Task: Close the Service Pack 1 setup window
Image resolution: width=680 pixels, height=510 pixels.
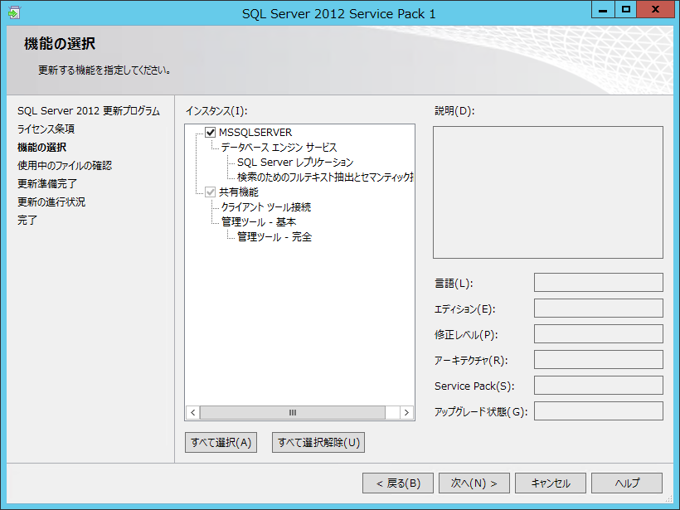Action: (x=655, y=10)
